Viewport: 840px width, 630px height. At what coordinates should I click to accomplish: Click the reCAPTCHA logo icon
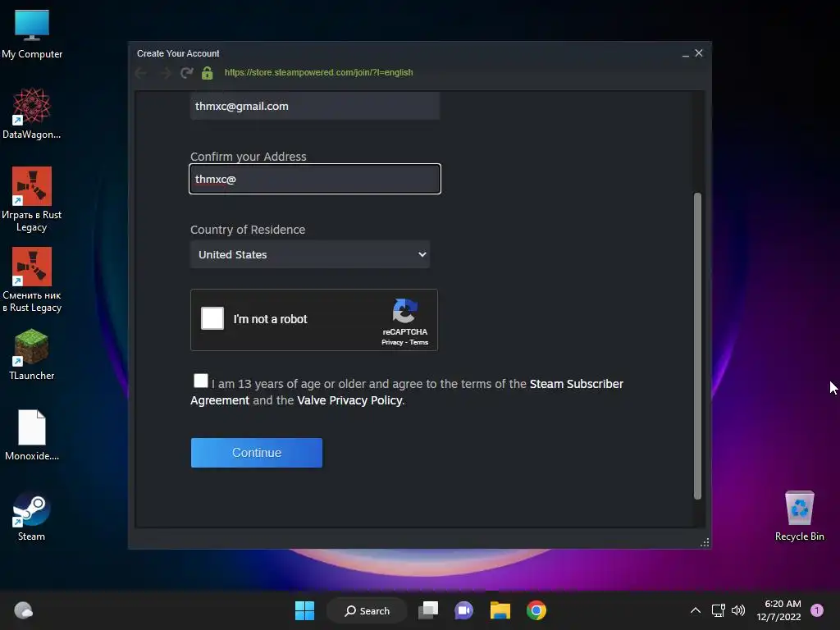click(405, 311)
